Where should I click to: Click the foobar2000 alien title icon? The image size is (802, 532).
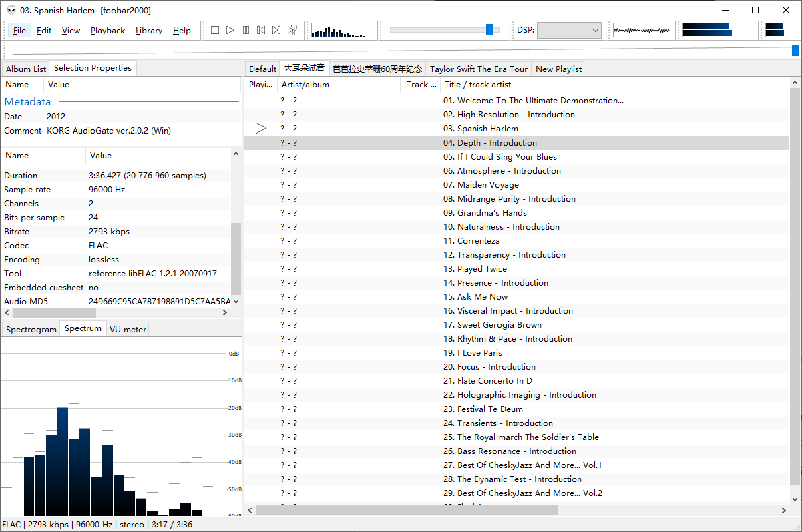[11, 10]
